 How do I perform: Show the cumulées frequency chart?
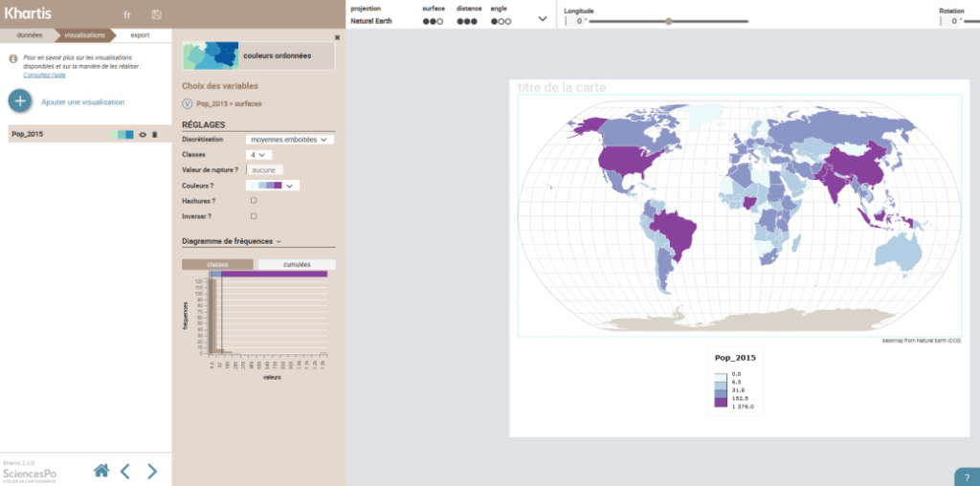pyautogui.click(x=296, y=264)
